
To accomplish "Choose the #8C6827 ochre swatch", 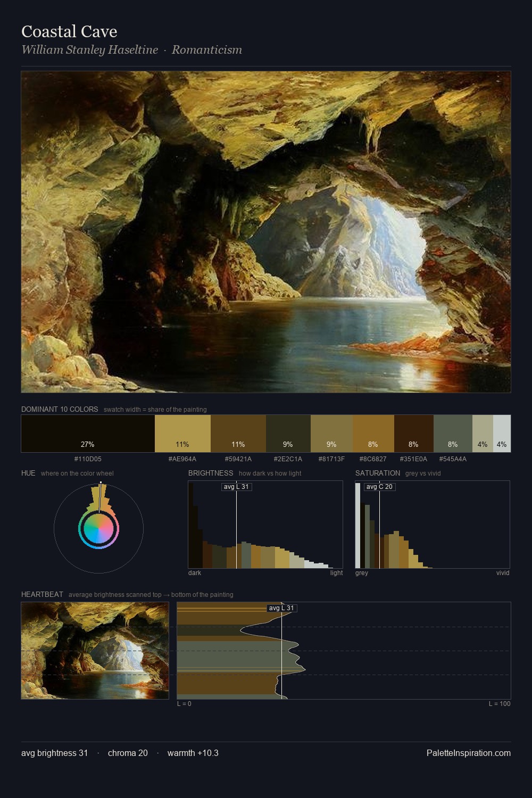I will [x=373, y=434].
